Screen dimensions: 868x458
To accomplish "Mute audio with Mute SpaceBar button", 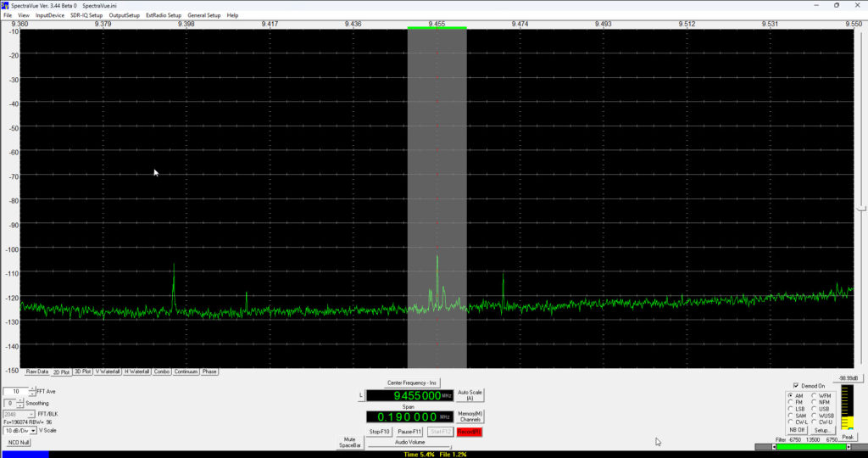I will (350, 441).
